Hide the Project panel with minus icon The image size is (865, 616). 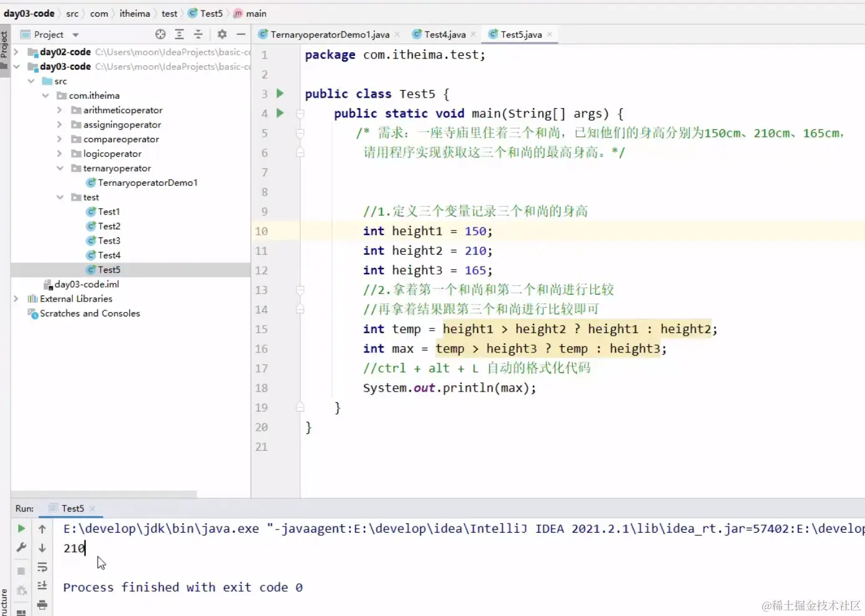point(241,34)
